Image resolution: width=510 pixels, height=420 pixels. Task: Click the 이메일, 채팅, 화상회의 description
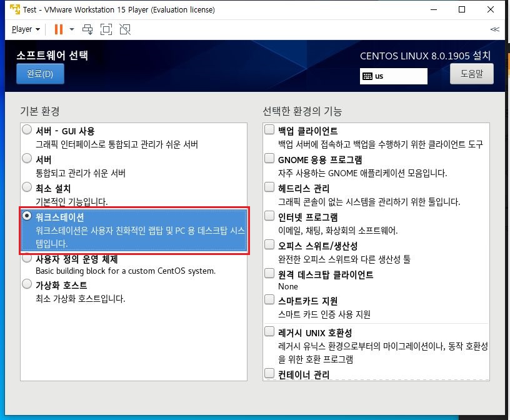337,231
